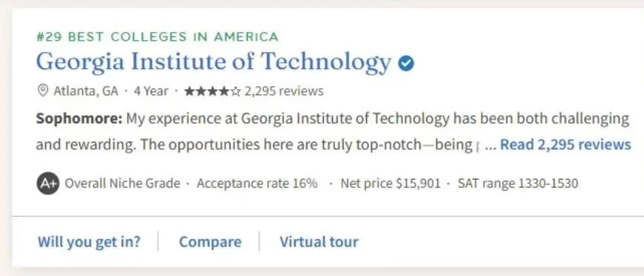The image size is (644, 276).
Task: Click the empty fifth rating star
Action: (x=236, y=91)
